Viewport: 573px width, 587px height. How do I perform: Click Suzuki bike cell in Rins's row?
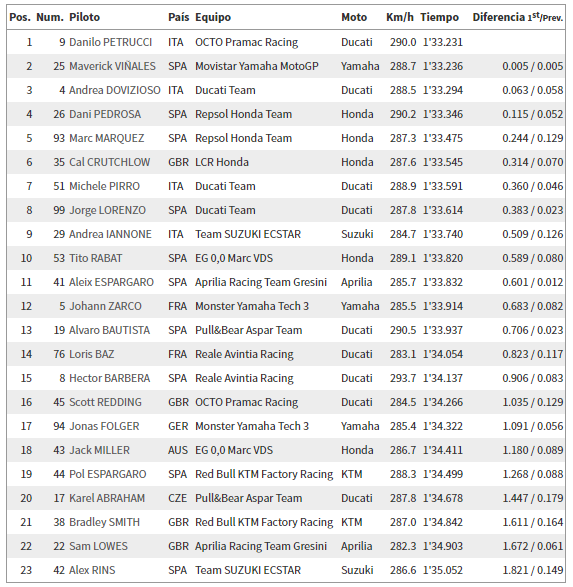pos(357,570)
